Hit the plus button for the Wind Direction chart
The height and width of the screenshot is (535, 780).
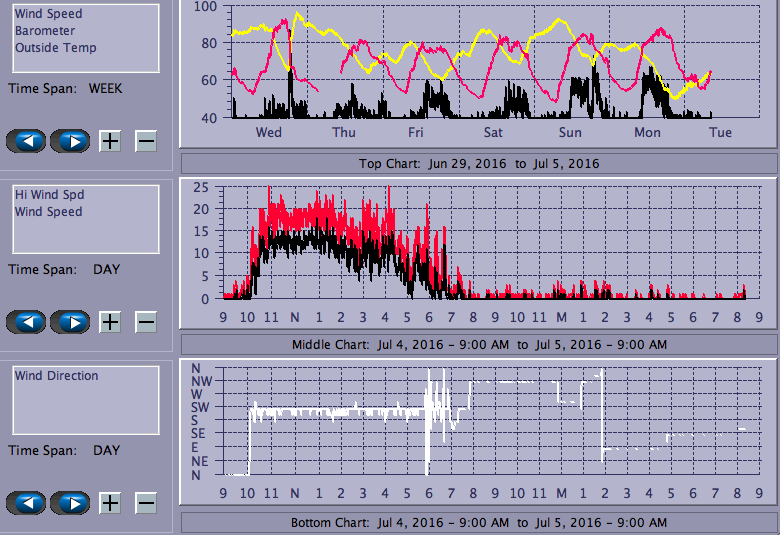point(110,503)
